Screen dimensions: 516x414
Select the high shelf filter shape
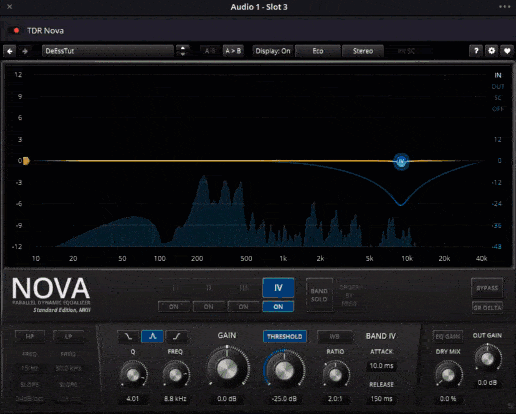pyautogui.click(x=176, y=336)
